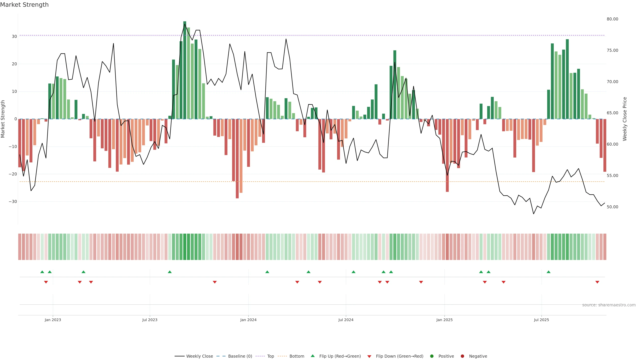Click the rightmost red flip-down marker
Screen dimensions: 644x362
(597, 282)
